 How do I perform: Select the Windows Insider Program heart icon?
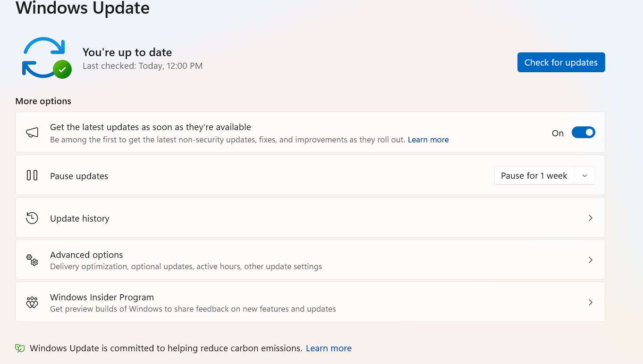32,302
